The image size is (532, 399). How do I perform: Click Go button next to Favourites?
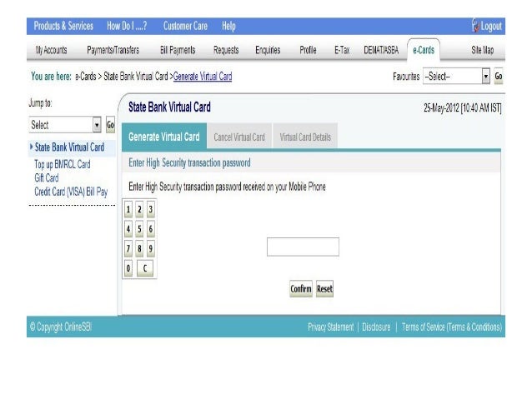point(499,77)
